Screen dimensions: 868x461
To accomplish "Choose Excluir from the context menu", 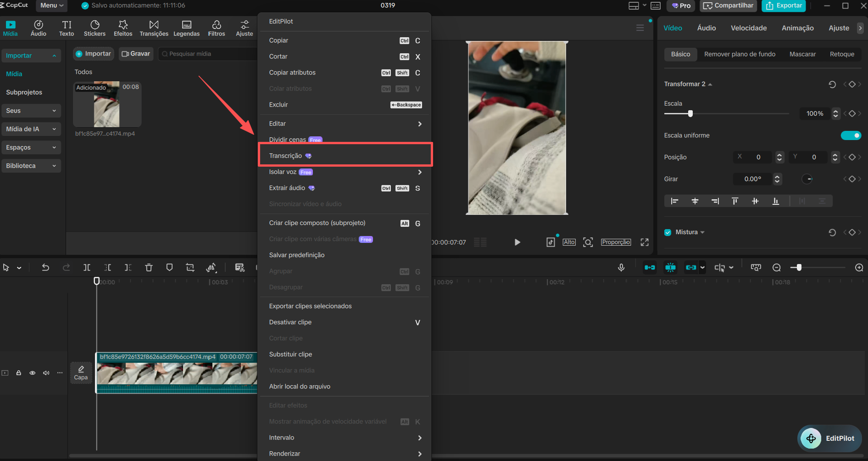I will pyautogui.click(x=345, y=105).
